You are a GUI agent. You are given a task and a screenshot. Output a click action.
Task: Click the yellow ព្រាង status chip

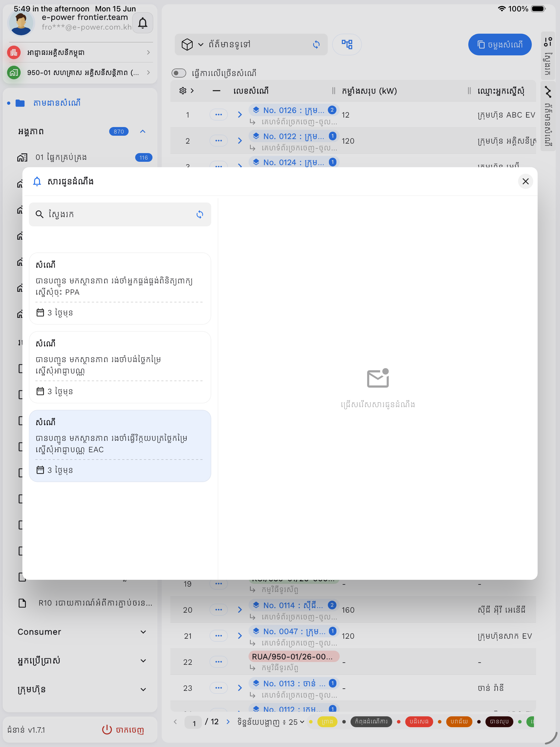pos(327,722)
